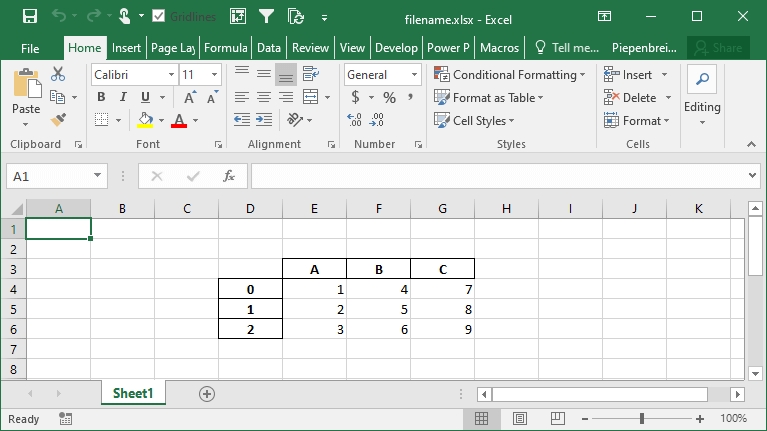Toggle Italic formatting

pos(123,98)
